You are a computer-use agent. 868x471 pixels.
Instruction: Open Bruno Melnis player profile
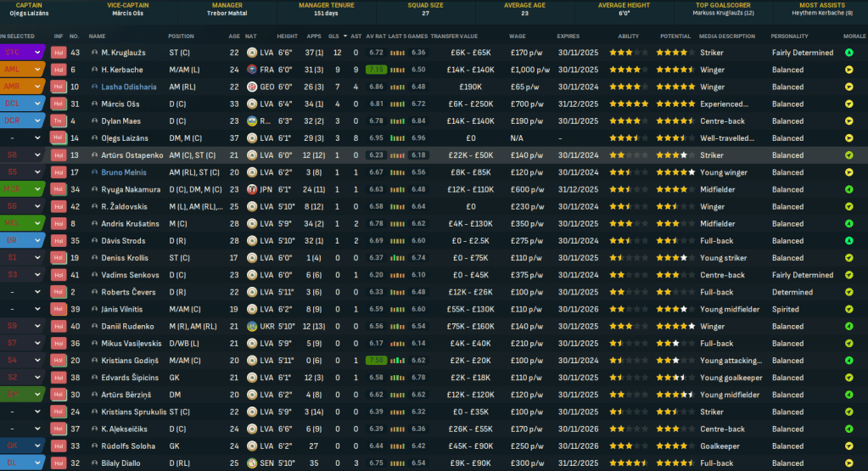[x=124, y=172]
